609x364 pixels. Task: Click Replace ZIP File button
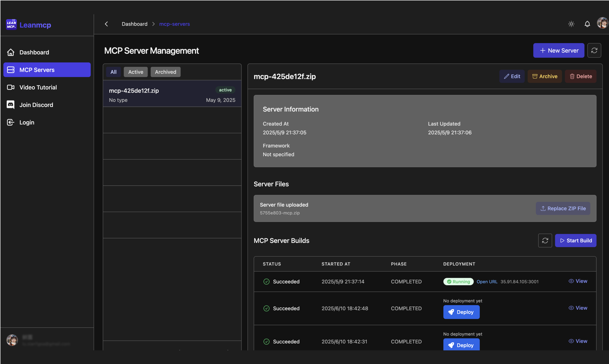point(563,208)
